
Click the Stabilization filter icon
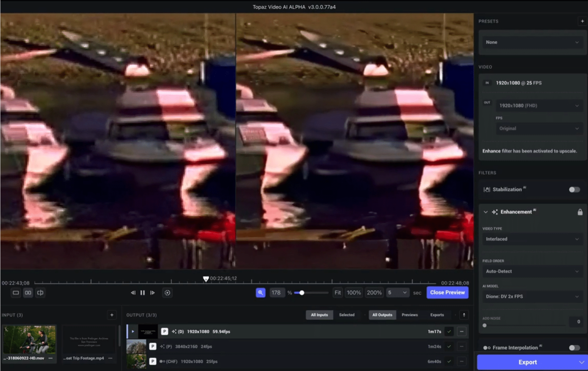point(487,189)
